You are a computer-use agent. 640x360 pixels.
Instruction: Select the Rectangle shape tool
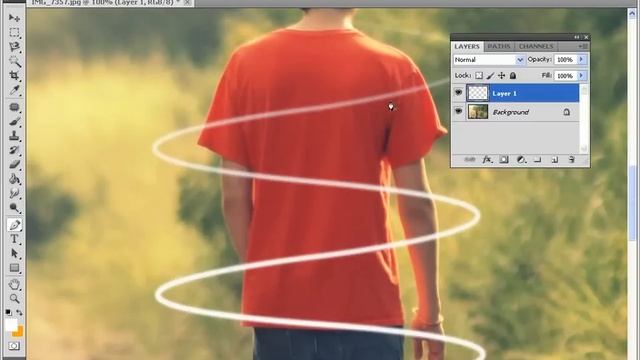pos(14,268)
